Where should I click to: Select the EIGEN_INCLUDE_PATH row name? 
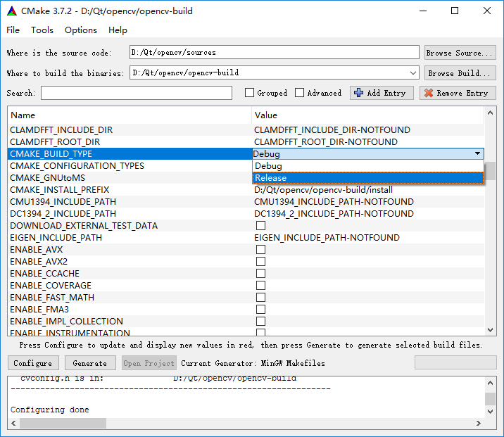click(x=56, y=237)
